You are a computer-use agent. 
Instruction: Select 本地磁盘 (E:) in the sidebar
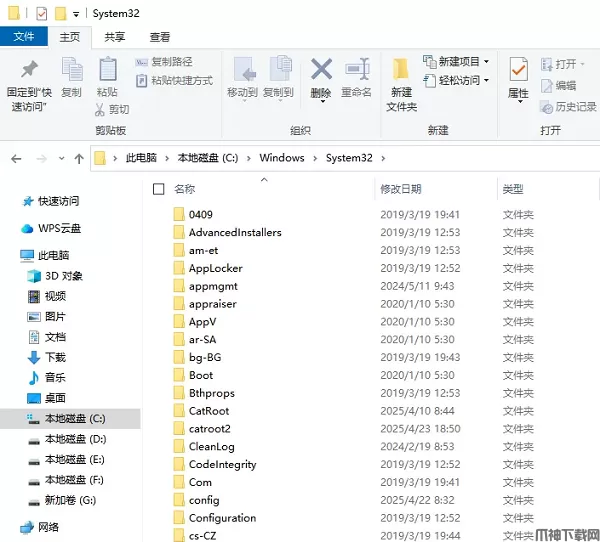coord(67,459)
